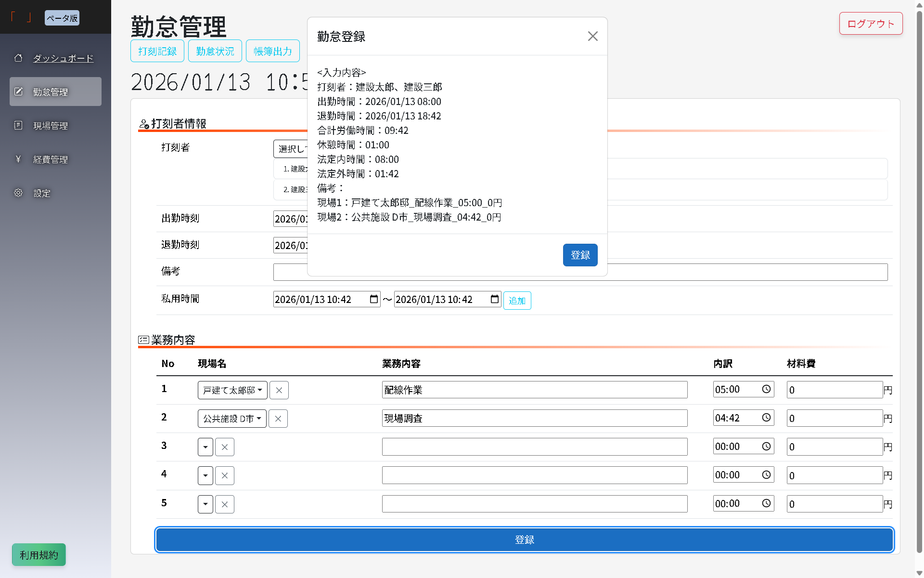Clear row 2 site using the X button

point(278,419)
